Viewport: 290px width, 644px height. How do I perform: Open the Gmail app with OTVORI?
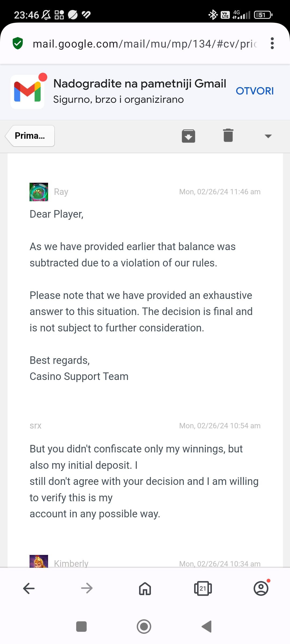255,91
